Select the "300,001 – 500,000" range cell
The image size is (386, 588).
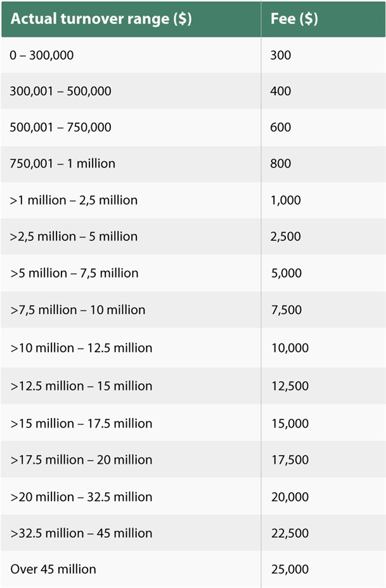click(60, 91)
